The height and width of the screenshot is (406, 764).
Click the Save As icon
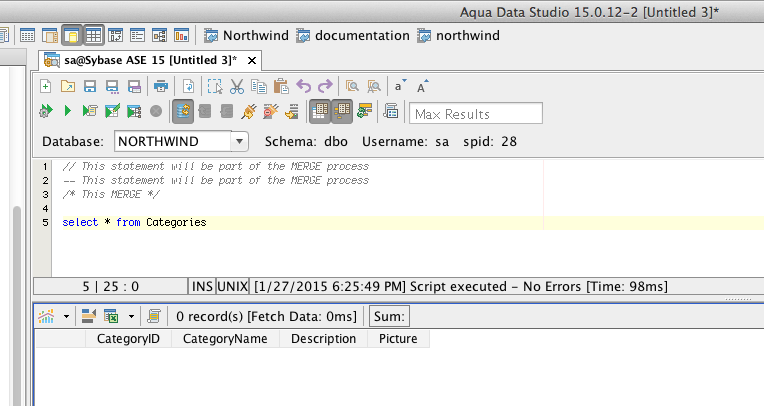(x=112, y=86)
